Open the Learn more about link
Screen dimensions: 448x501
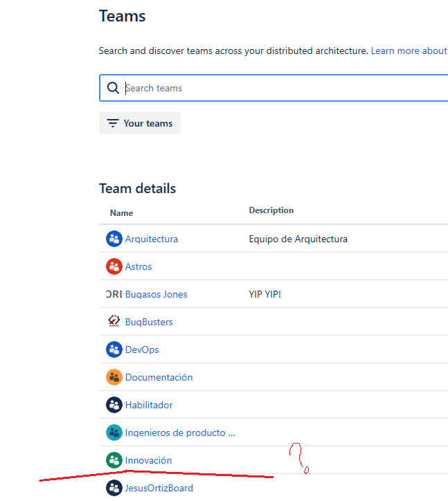point(409,51)
